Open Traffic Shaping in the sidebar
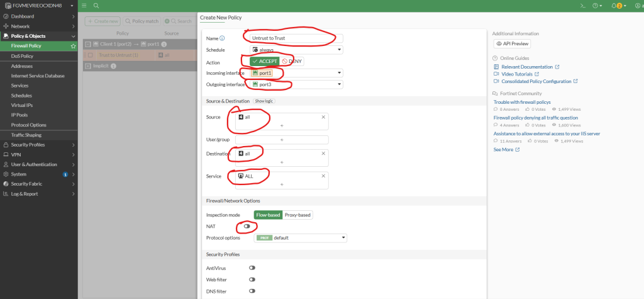644x299 pixels. click(x=26, y=135)
